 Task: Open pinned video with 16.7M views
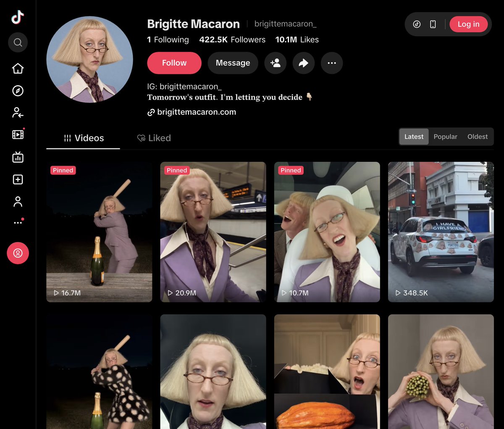99,232
